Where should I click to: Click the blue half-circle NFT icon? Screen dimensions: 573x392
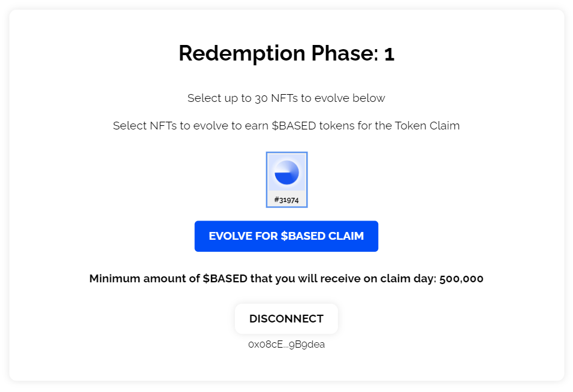tap(286, 172)
